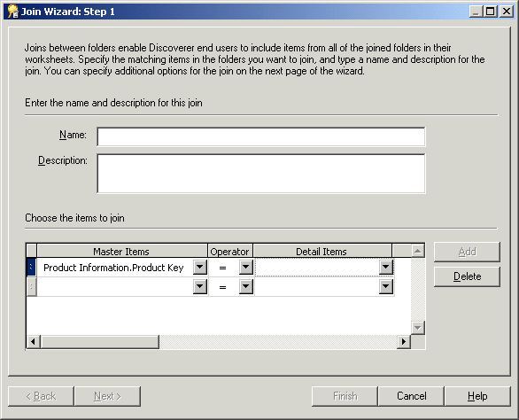Click the Operator column header
This screenshot has width=519, height=420.
pyautogui.click(x=230, y=252)
